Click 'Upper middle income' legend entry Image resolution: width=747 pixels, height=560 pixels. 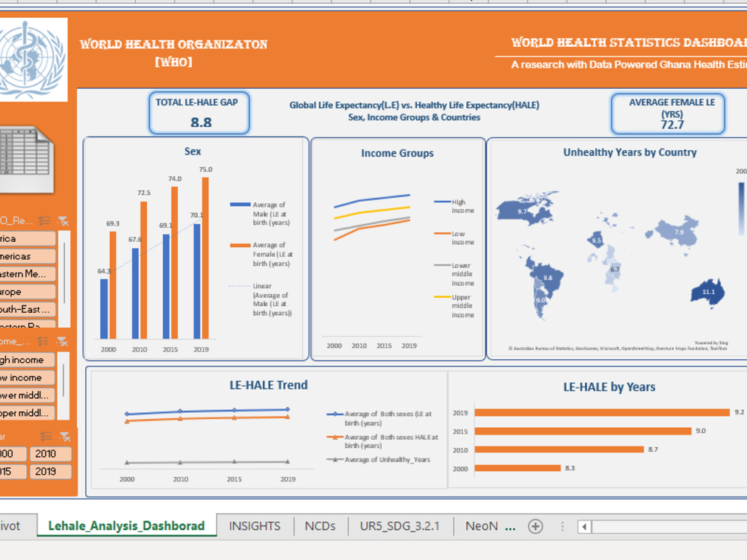pos(454,305)
